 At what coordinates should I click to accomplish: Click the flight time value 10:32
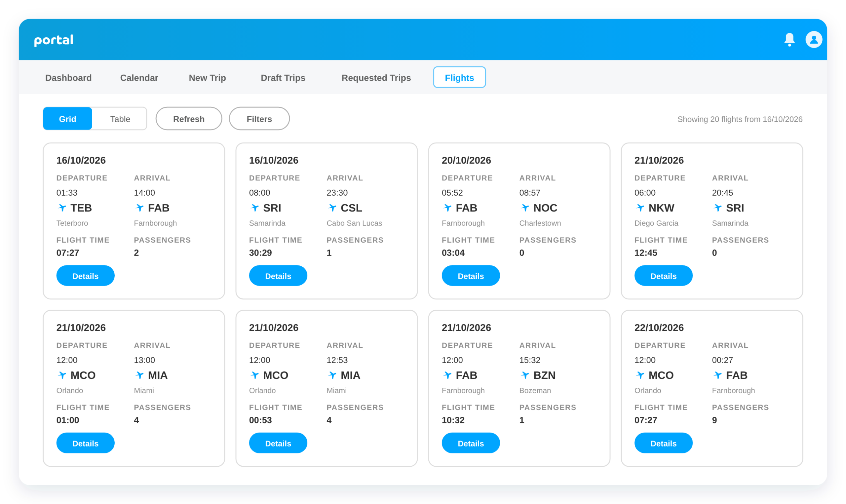pyautogui.click(x=453, y=420)
